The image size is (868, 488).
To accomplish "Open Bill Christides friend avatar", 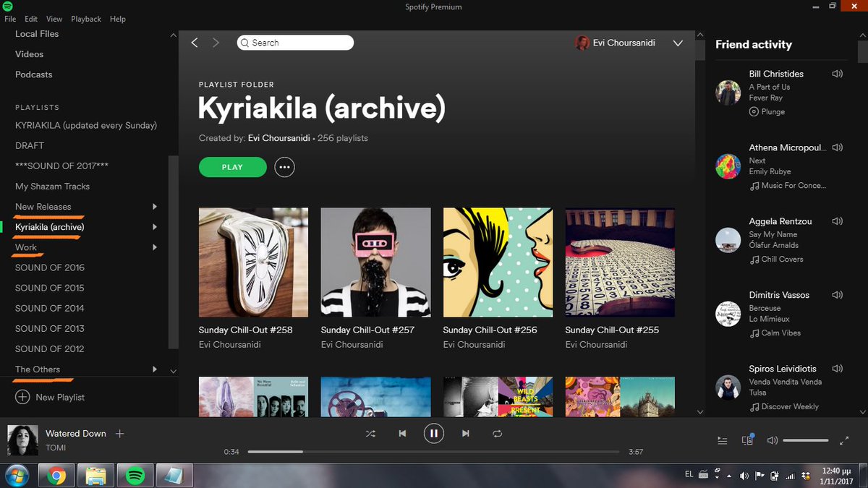I will pos(728,93).
